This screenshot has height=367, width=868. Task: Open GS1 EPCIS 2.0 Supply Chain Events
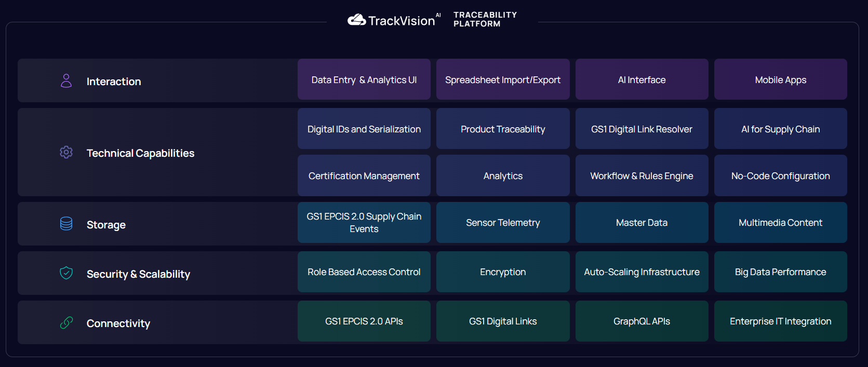pyautogui.click(x=364, y=222)
